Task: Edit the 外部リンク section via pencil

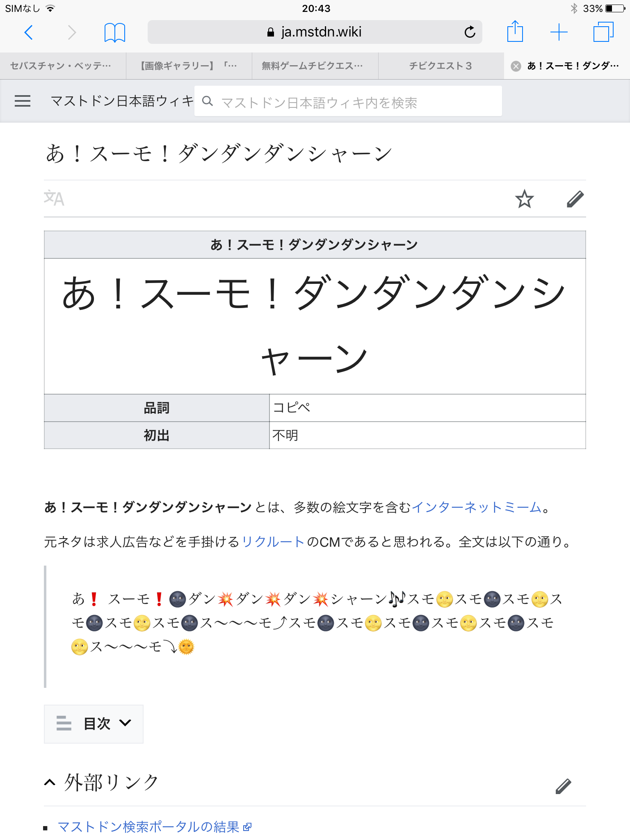Action: 563,786
